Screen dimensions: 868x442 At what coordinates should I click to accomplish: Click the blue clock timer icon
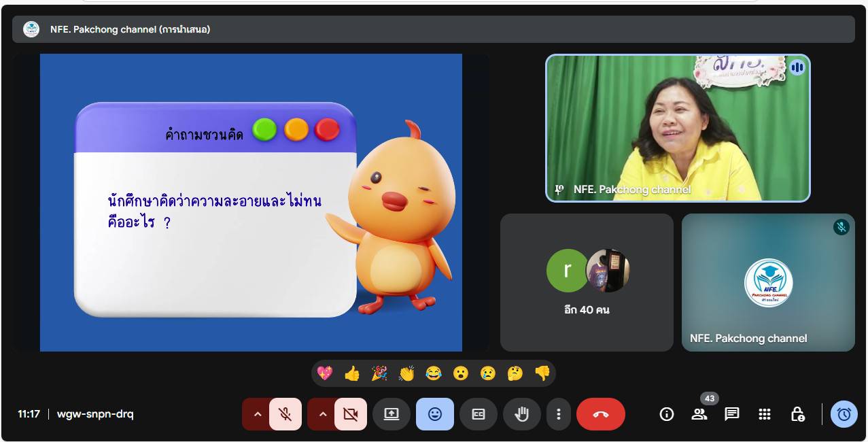(844, 414)
